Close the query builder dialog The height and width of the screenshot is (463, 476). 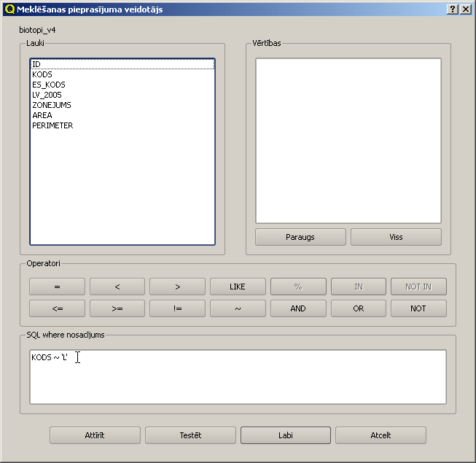point(466,9)
